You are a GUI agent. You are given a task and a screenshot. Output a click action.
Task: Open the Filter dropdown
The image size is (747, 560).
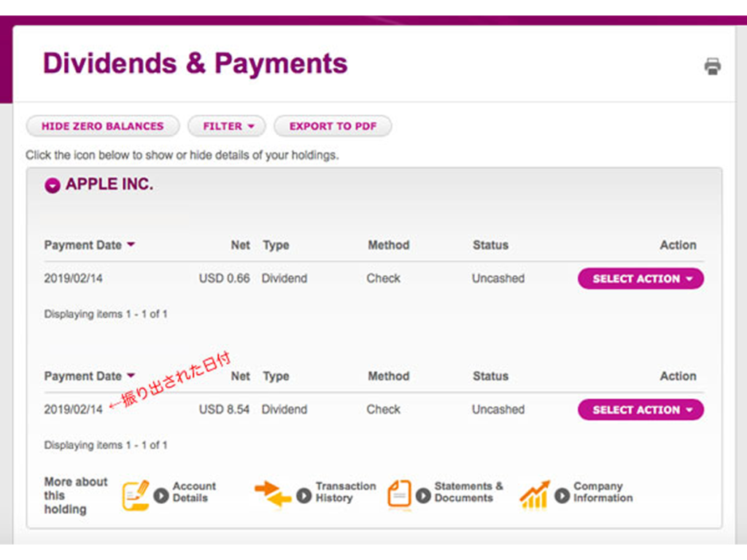point(227,126)
